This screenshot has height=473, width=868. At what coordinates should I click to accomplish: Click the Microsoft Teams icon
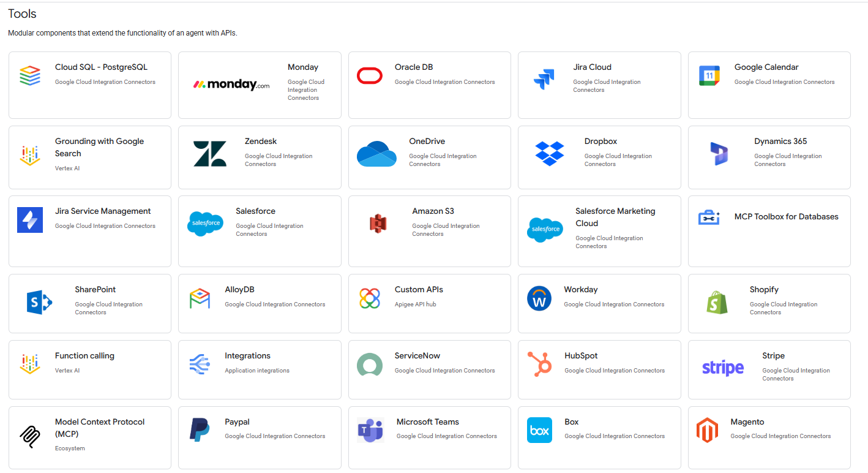click(370, 430)
